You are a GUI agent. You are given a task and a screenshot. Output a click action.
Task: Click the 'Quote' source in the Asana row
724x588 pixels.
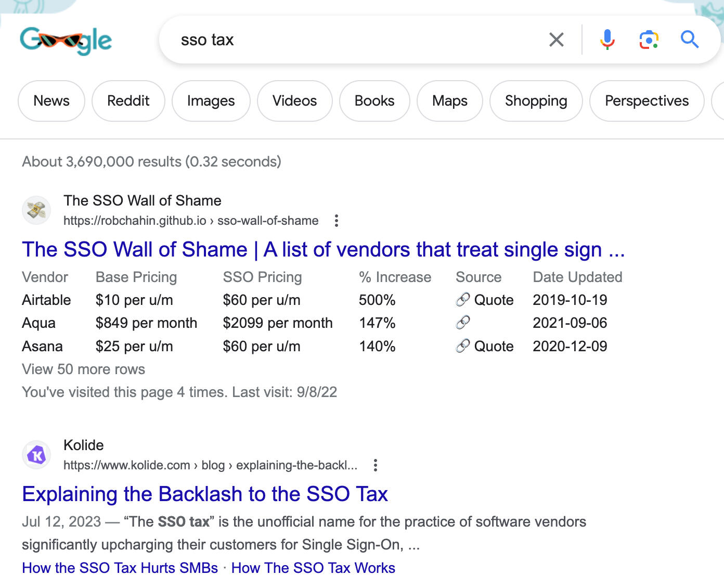tap(494, 346)
